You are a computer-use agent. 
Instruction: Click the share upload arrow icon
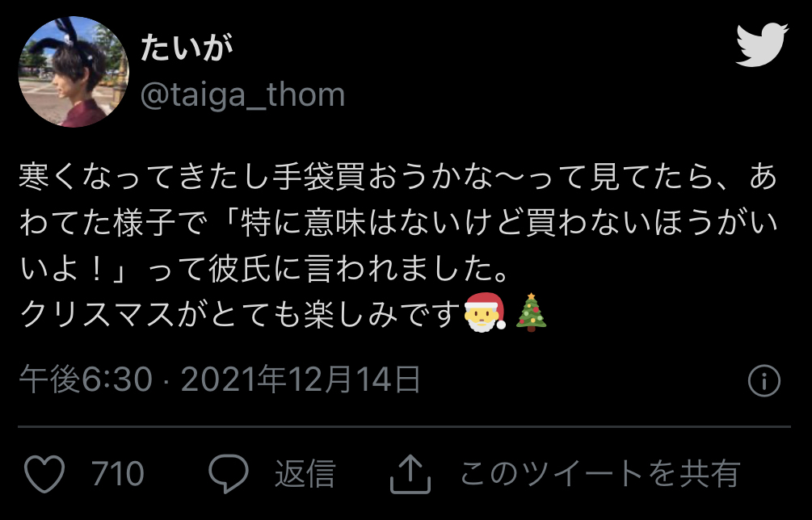tap(410, 473)
